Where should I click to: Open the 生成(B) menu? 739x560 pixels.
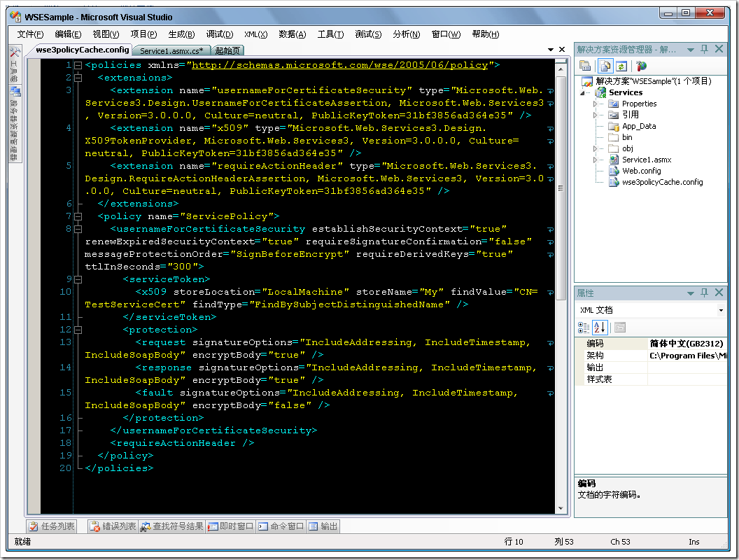(181, 34)
